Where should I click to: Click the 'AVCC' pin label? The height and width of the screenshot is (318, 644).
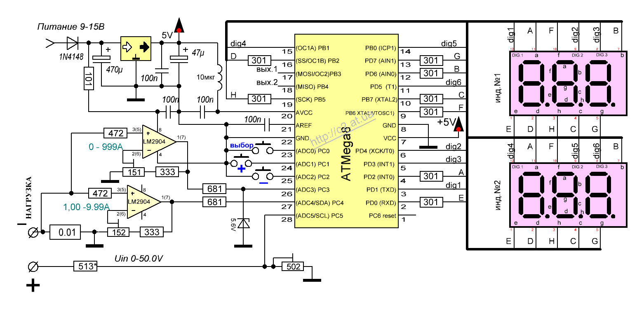pyautogui.click(x=304, y=112)
